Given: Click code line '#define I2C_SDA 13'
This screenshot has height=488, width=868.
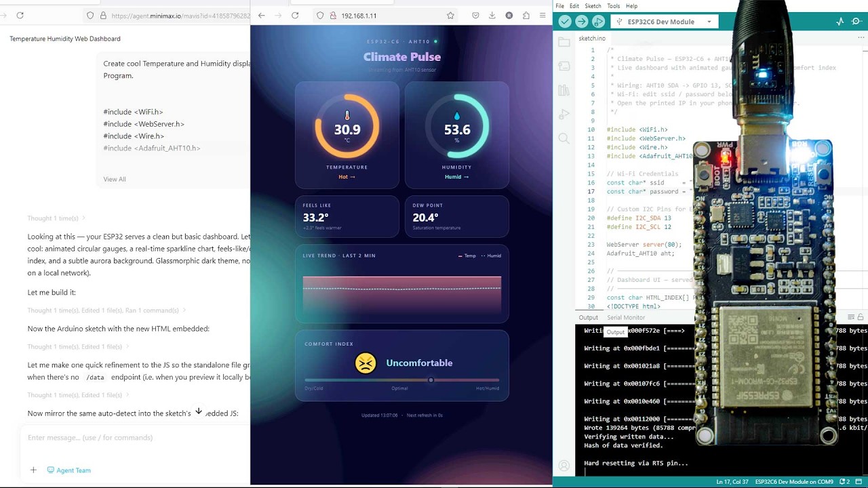Looking at the screenshot, I should click(639, 218).
